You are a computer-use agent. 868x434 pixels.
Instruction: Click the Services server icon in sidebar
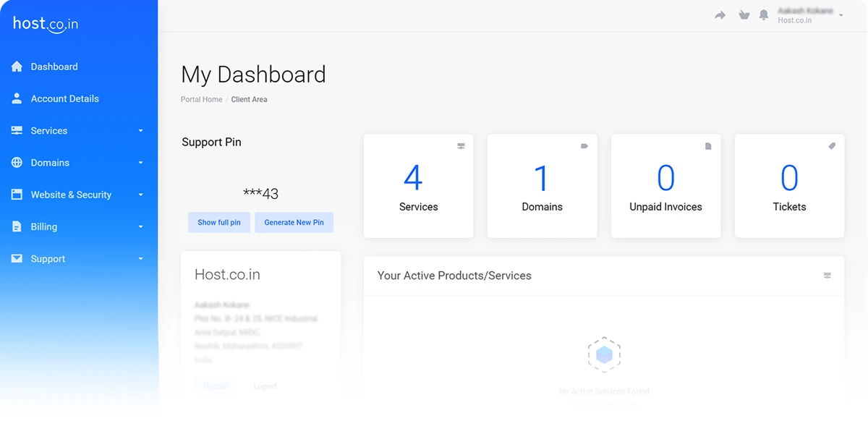point(17,131)
